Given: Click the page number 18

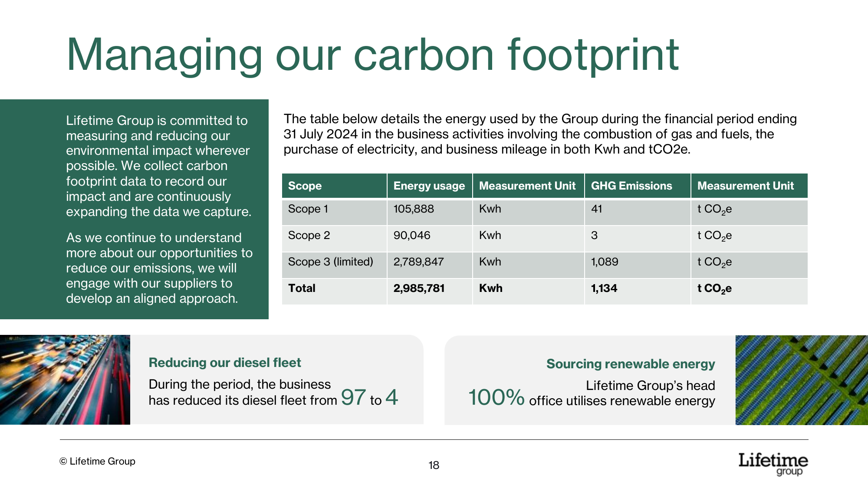Looking at the screenshot, I should pos(434,465).
